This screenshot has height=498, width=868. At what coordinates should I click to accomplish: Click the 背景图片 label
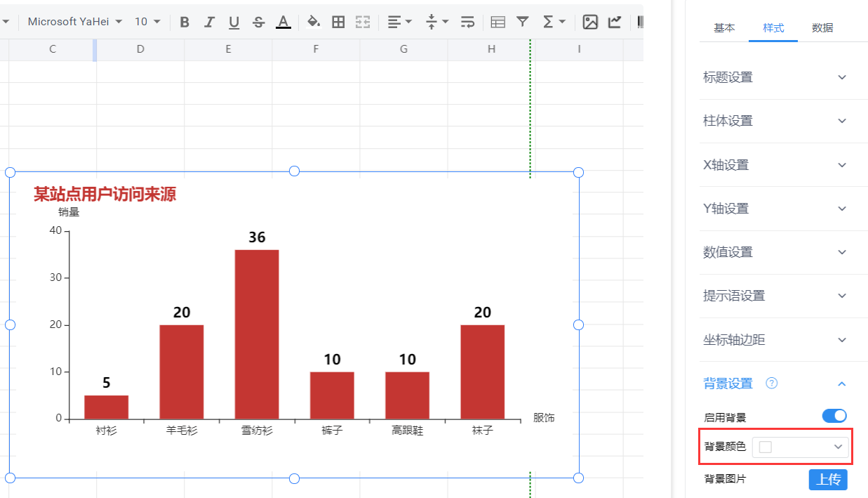pos(725,479)
